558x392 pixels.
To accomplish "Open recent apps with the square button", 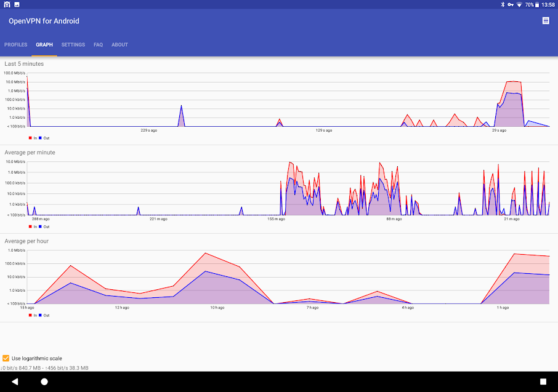I will coord(543,382).
